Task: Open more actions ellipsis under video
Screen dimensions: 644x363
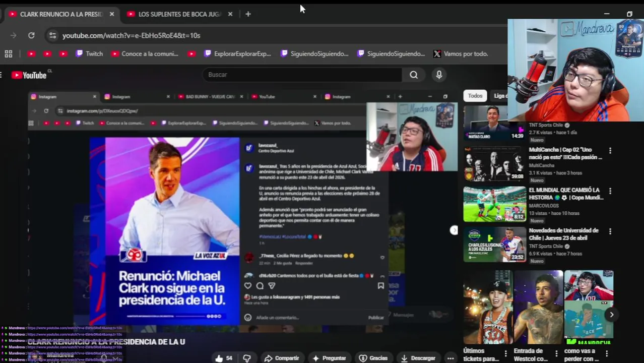Action: click(450, 358)
